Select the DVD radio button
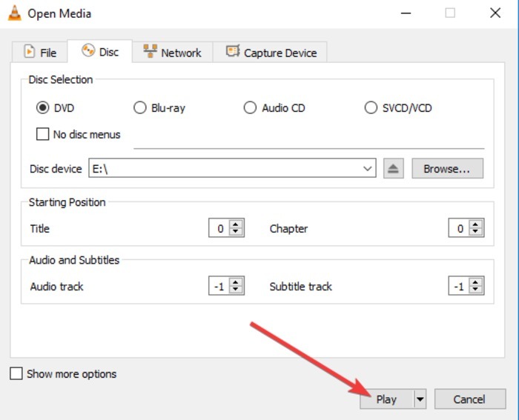 42,108
